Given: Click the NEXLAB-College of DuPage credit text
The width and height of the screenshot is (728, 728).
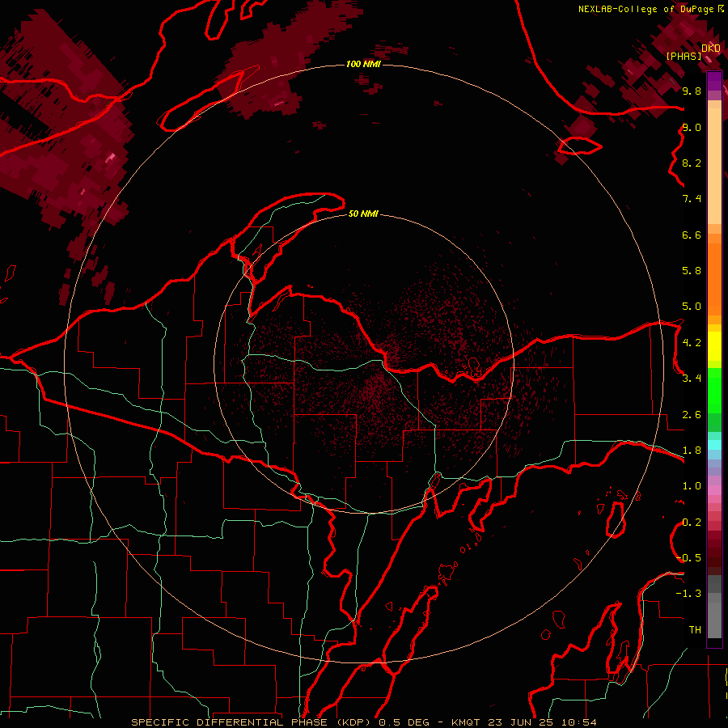Looking at the screenshot, I should (x=647, y=9).
